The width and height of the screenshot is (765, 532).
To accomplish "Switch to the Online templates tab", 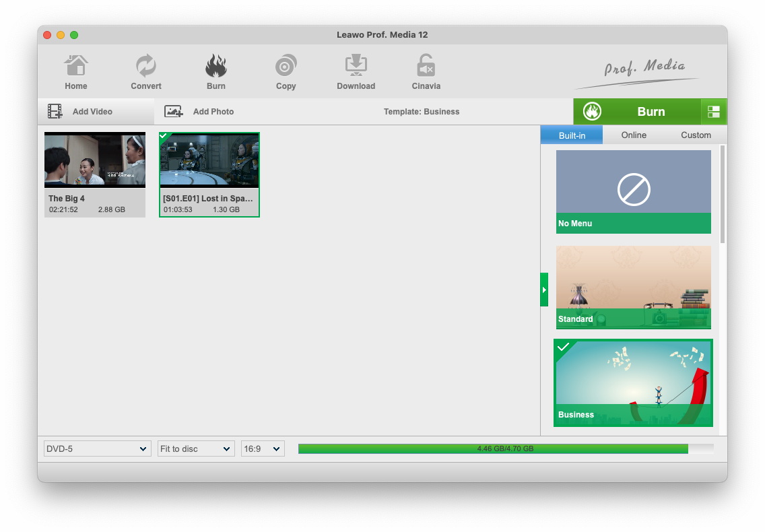I will (x=634, y=135).
